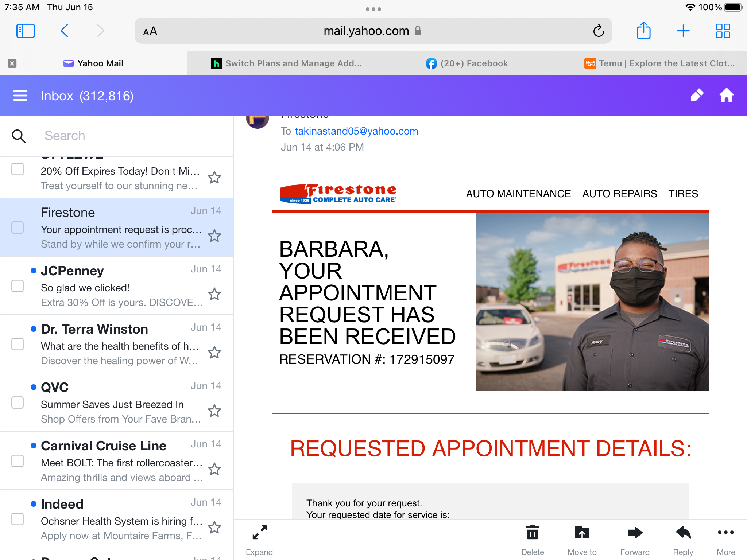Forward the Firestone email with the arrow icon
The image size is (747, 560).
(635, 533)
